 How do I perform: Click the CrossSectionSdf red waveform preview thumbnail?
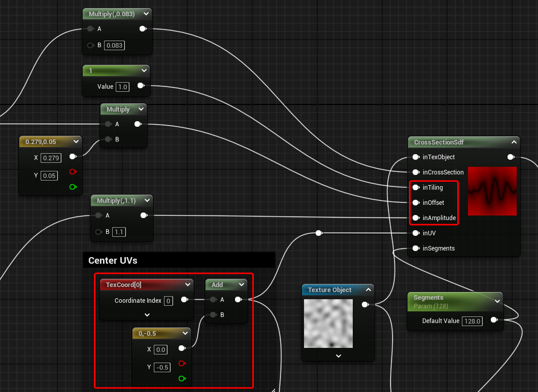pos(492,191)
